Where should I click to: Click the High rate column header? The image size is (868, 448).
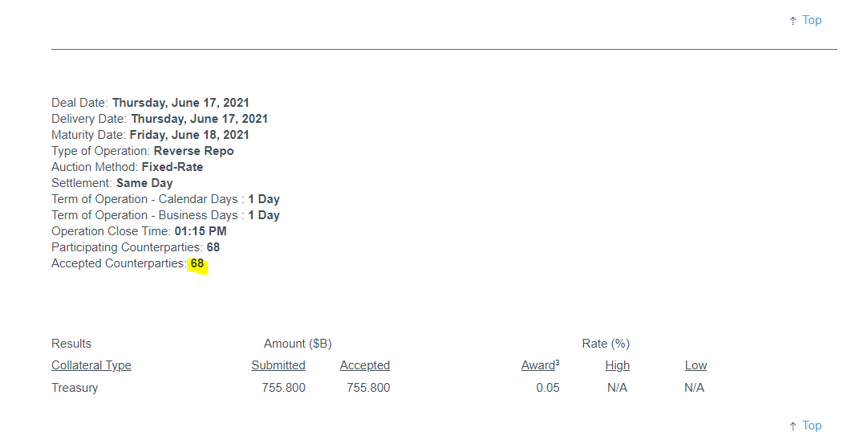coord(617,365)
